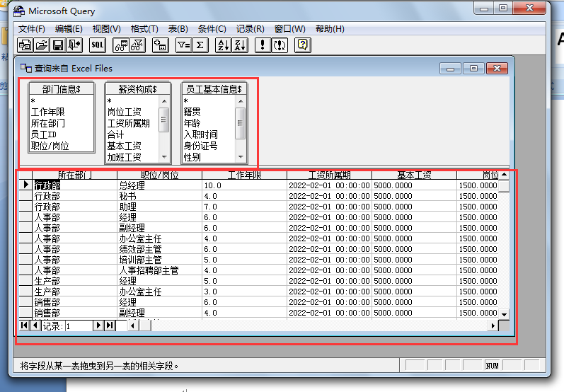Screen dimensions: 564x392
Task: Select 身份证号 field in 员工基本信息$ table
Action: (201, 146)
